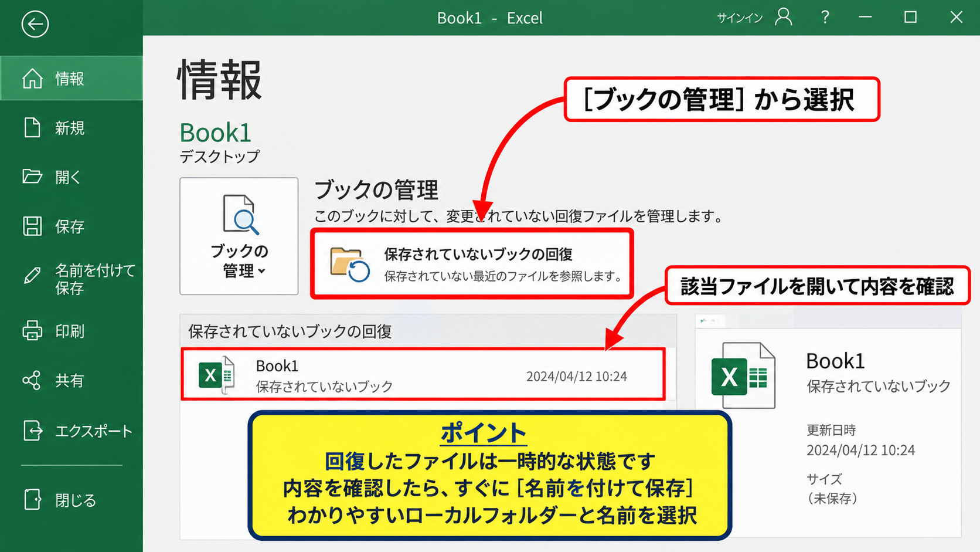Viewport: 980px width, 552px height.
Task: Click large Excel icon in preview pane
Action: tap(743, 375)
